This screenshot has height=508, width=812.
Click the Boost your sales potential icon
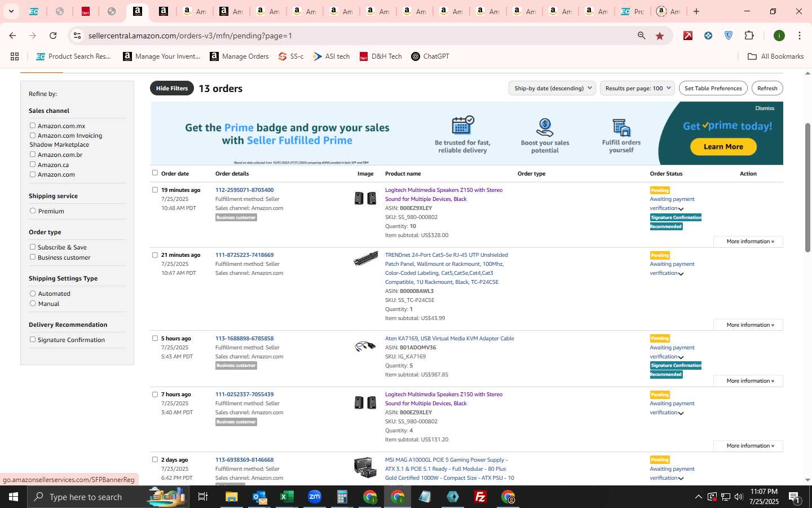coord(545,127)
